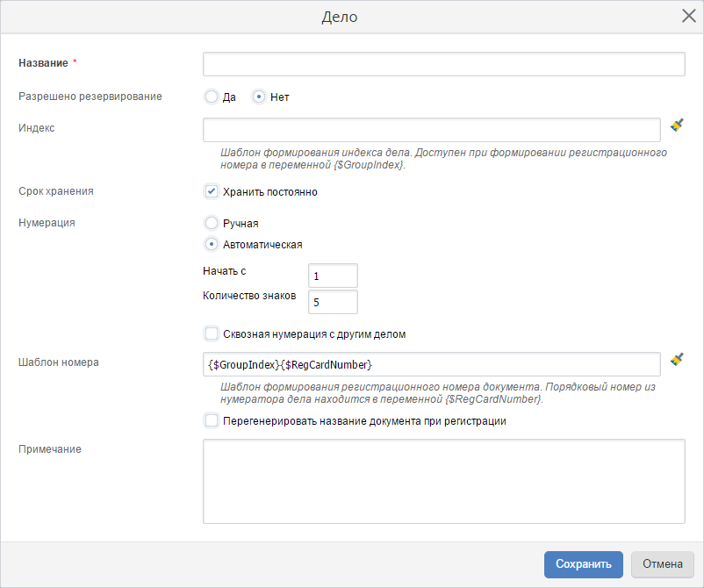Viewport: 704px width, 588px height.
Task: Select Да for Разрешено резервирование
Action: pyautogui.click(x=212, y=97)
